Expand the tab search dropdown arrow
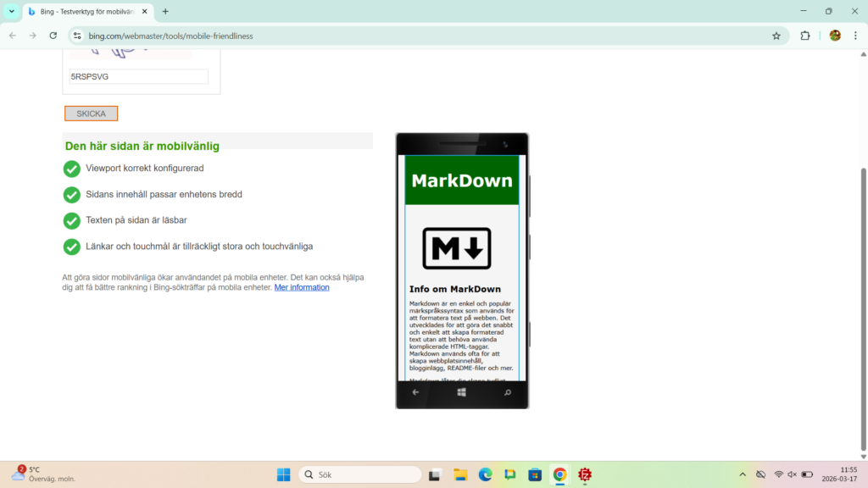868x488 pixels. coord(11,11)
